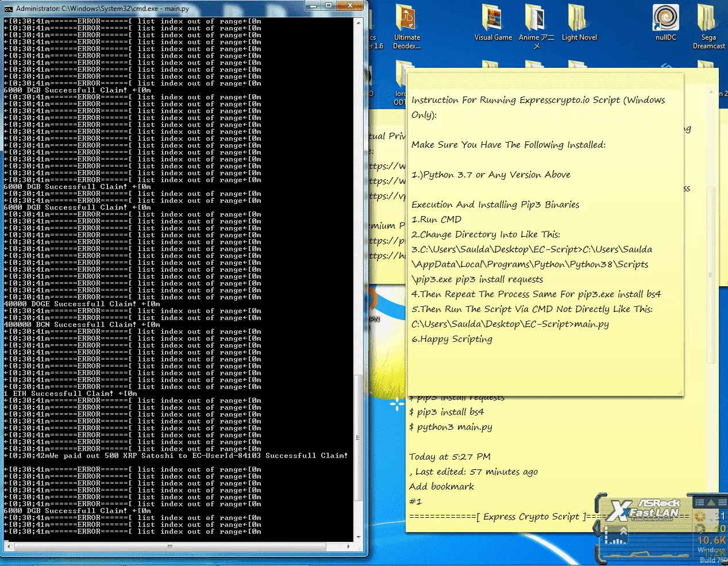Click '\pip3.exe pip3 install requests' line
This screenshot has height=566, width=728.
click(x=477, y=279)
